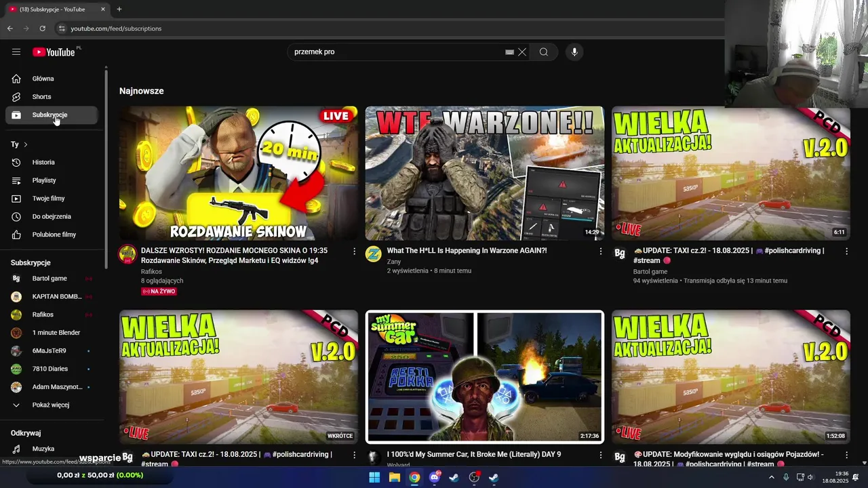Open the on-screen keyboard icon in search
868x488 pixels.
(x=509, y=52)
